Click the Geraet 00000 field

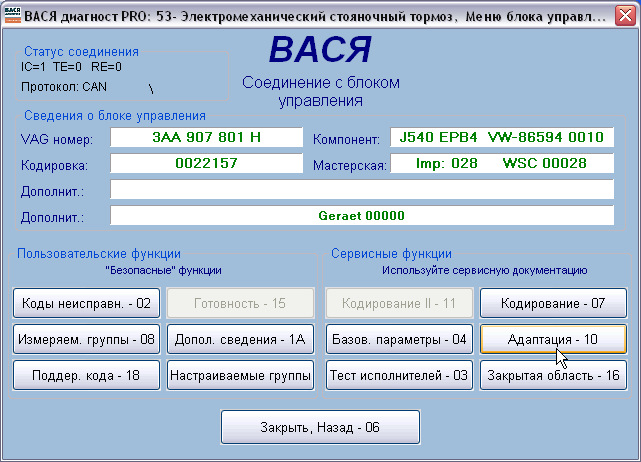(362, 215)
